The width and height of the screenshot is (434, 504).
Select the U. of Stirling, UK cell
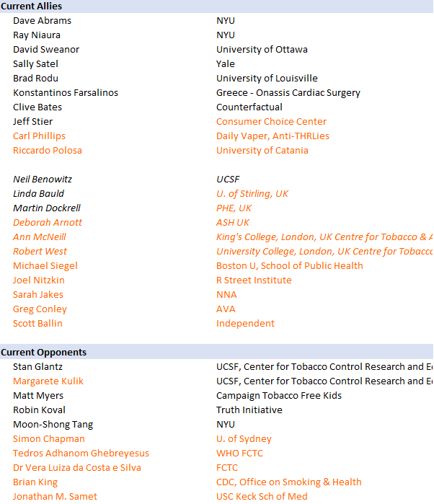point(252,194)
